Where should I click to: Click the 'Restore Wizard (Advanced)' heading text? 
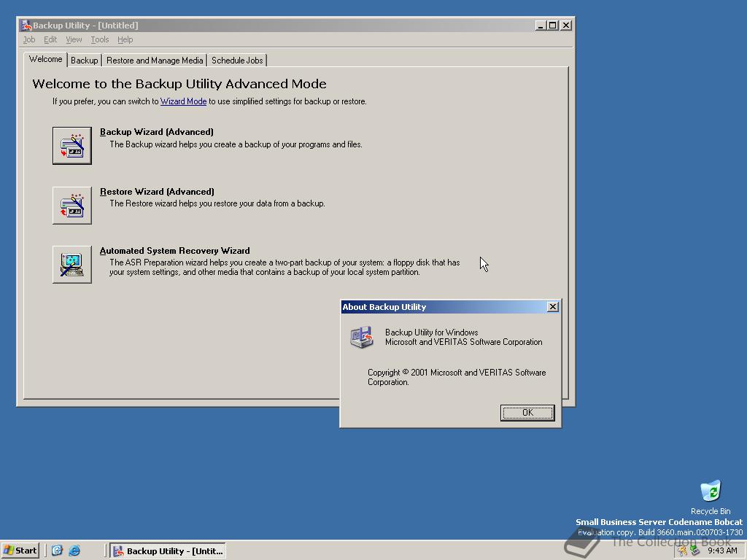(x=158, y=192)
